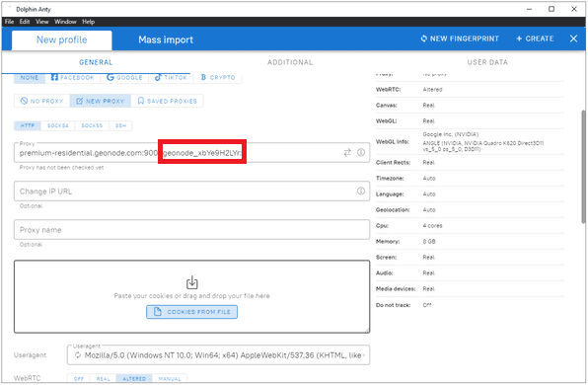Open the View menu
The height and width of the screenshot is (385, 588).
[x=42, y=22]
